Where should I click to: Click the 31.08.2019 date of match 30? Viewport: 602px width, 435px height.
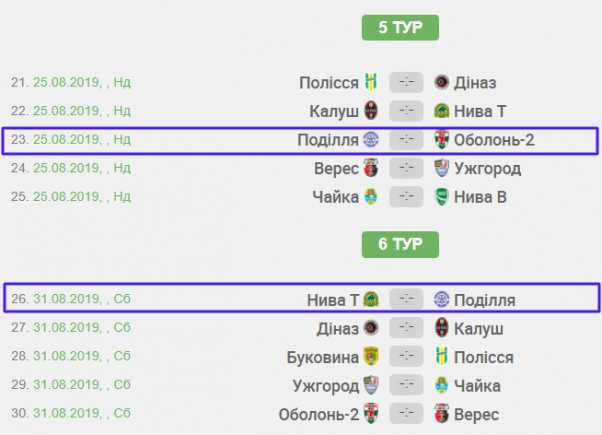pyautogui.click(x=66, y=414)
